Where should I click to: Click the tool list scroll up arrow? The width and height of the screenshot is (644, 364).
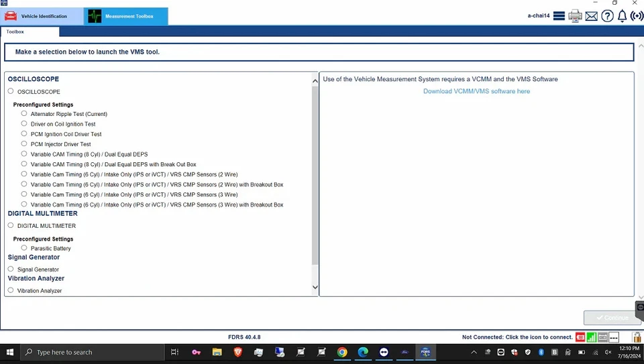click(x=315, y=81)
